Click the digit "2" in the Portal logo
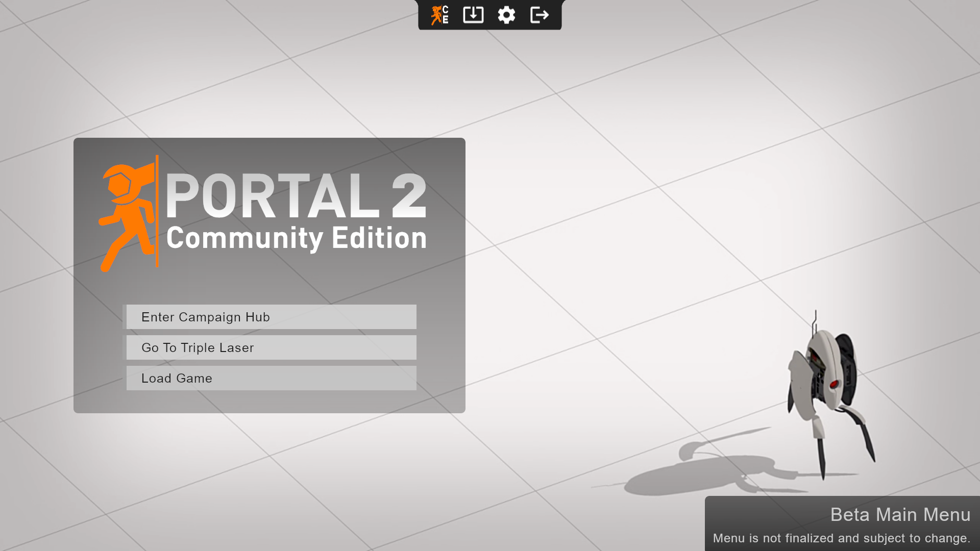The width and height of the screenshot is (980, 551). click(408, 196)
